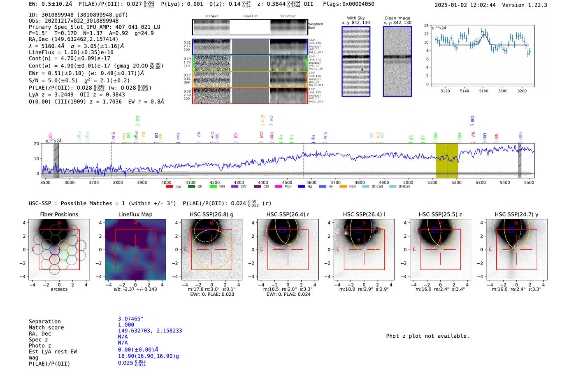Viewport: 576px width, 392px height.
Task: Select the blue-framed 2D spectrum row
Action: point(250,47)
